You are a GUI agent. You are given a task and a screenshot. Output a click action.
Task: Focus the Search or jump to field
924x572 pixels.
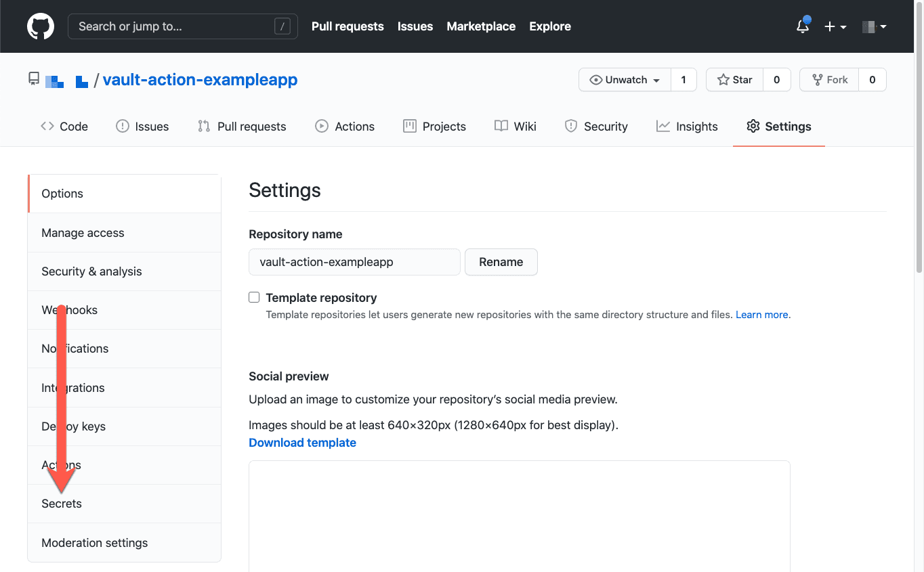point(183,26)
